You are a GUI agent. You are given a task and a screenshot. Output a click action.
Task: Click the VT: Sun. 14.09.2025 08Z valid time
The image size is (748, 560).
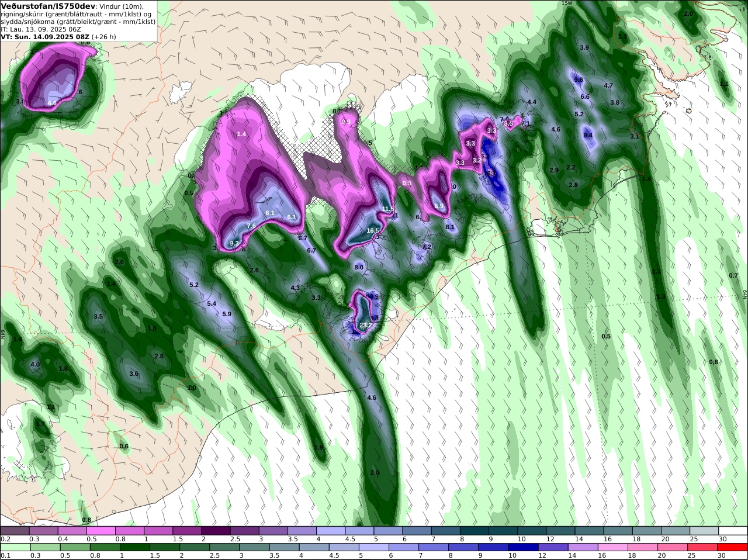(45, 36)
